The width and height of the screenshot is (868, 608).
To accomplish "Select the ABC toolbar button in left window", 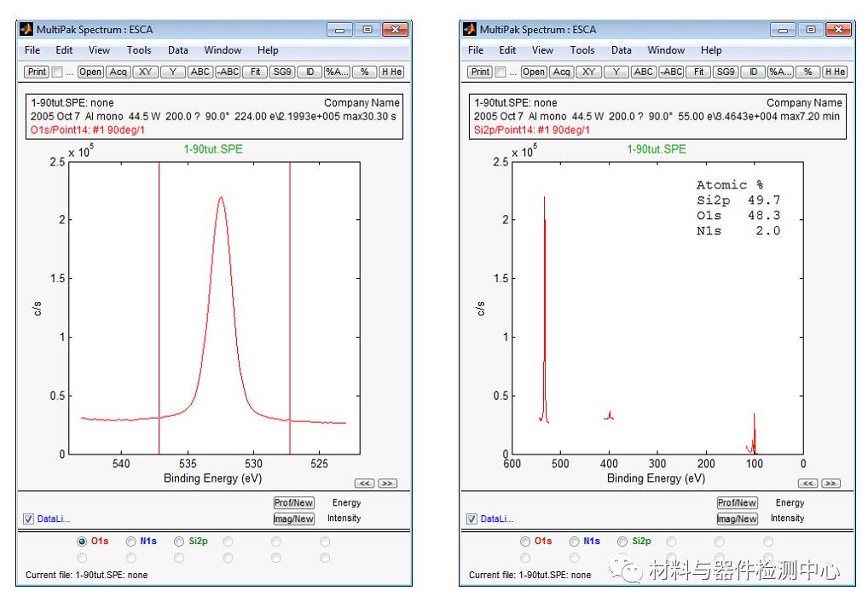I will (200, 72).
